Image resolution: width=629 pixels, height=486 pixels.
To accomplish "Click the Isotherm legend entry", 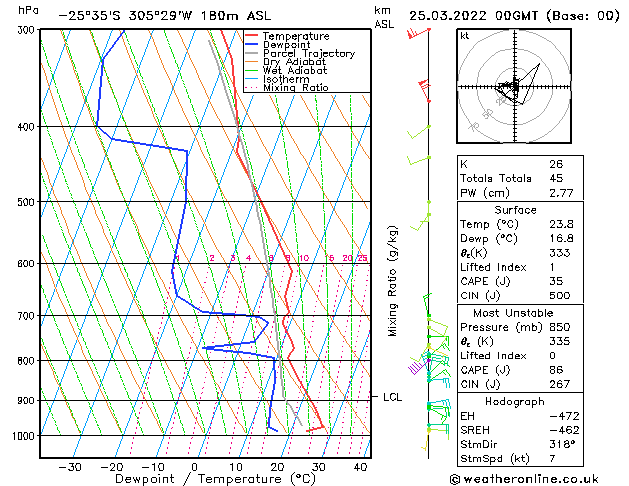I will click(x=277, y=79).
